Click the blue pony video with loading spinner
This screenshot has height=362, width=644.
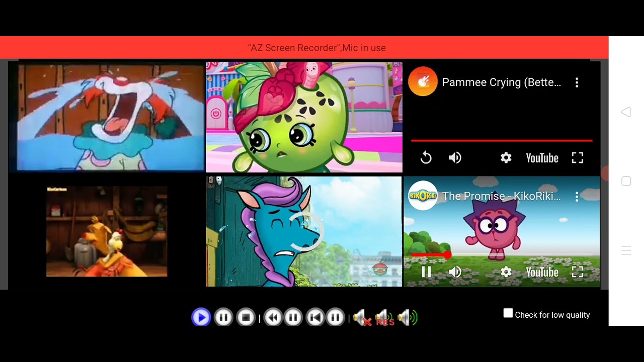click(304, 231)
